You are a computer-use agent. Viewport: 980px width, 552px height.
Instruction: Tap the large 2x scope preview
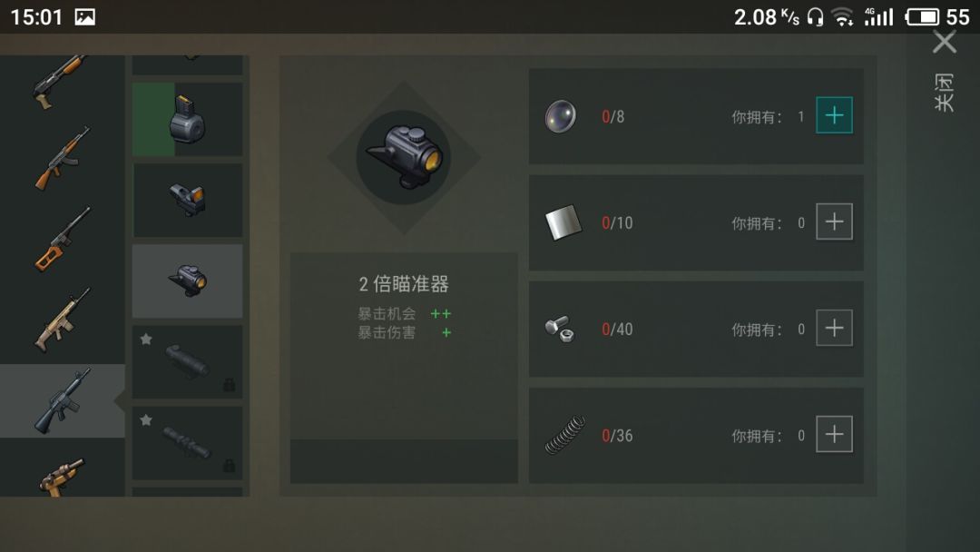[404, 158]
